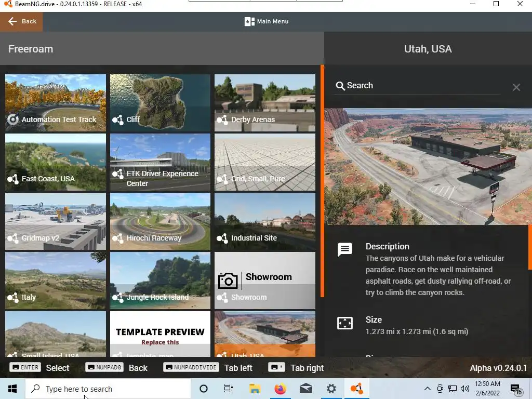The width and height of the screenshot is (532, 399).
Task: Click the BeamNG logo icon on Cliff tile
Action: (118, 119)
